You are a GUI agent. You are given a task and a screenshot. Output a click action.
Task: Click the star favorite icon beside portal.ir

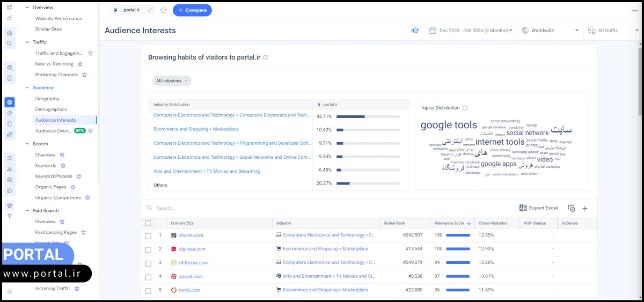click(163, 10)
